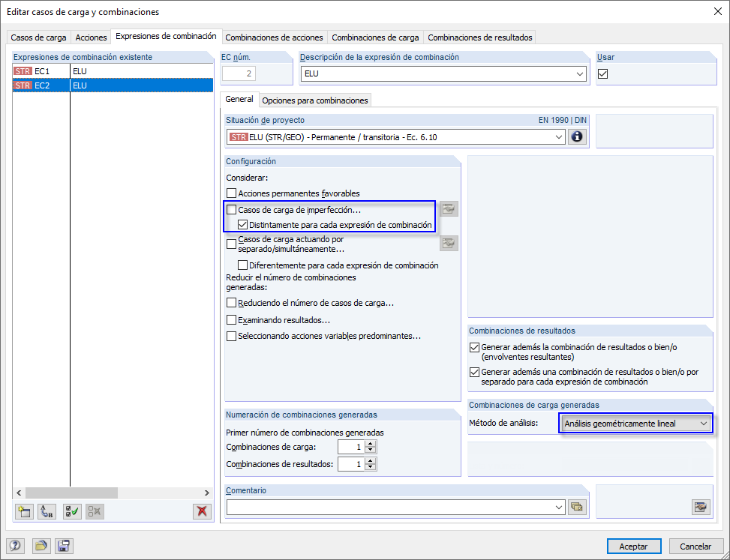This screenshot has height=560, width=730.
Task: Open Método de análisis dropdown
Action: click(x=704, y=424)
